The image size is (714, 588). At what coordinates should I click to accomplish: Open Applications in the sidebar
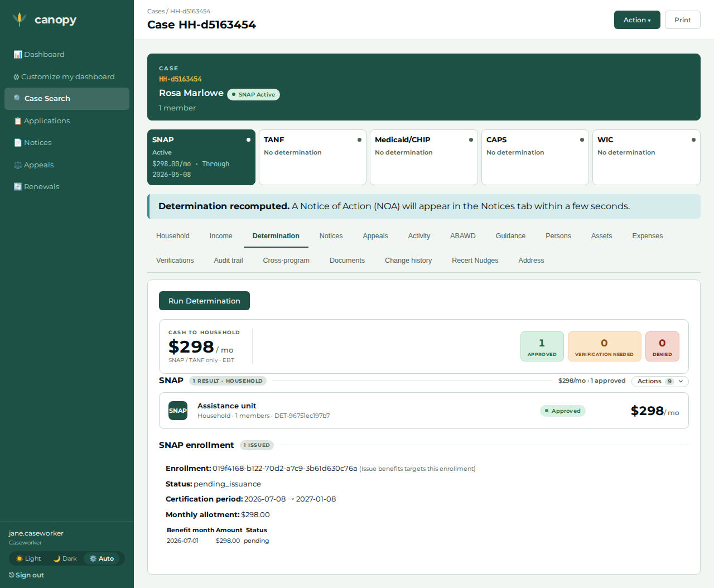pyautogui.click(x=67, y=121)
